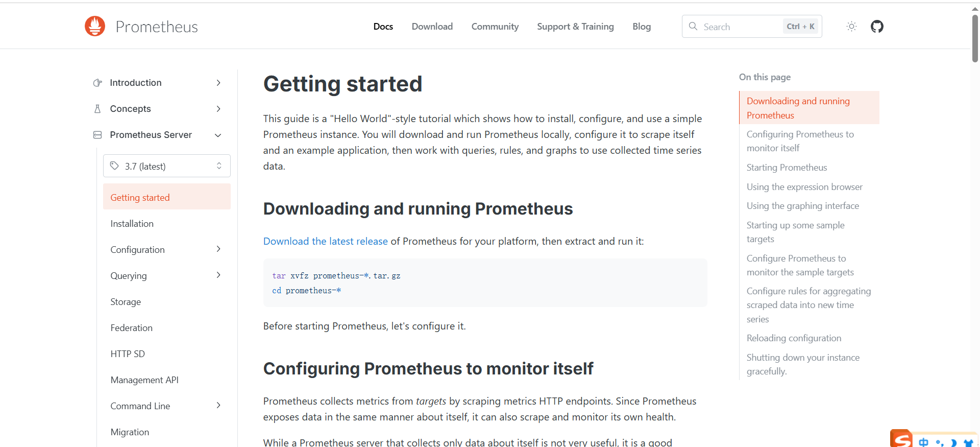The height and width of the screenshot is (447, 980).
Task: Jump to 'Configure rules for aggregating scraped data'
Action: point(808,305)
